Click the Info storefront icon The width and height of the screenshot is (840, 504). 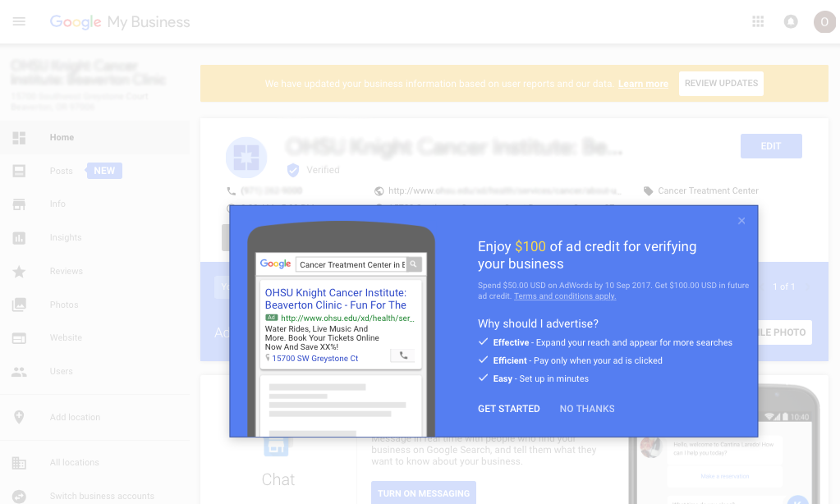pos(19,204)
